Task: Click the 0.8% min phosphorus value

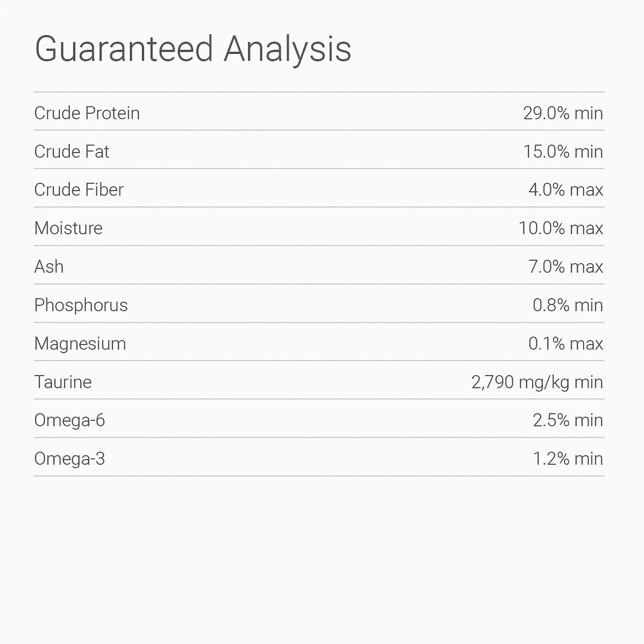Action: coord(568,305)
